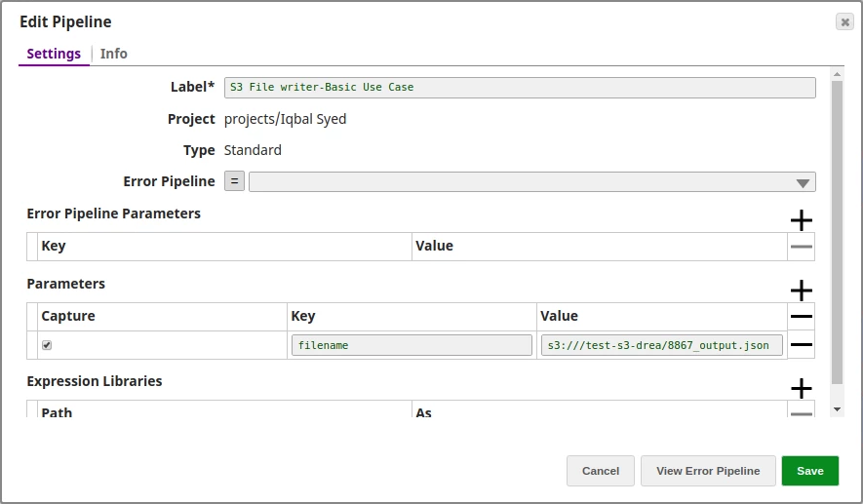The height and width of the screenshot is (504, 863).
Task: Close the Edit Pipeline dialog
Action: [x=843, y=21]
